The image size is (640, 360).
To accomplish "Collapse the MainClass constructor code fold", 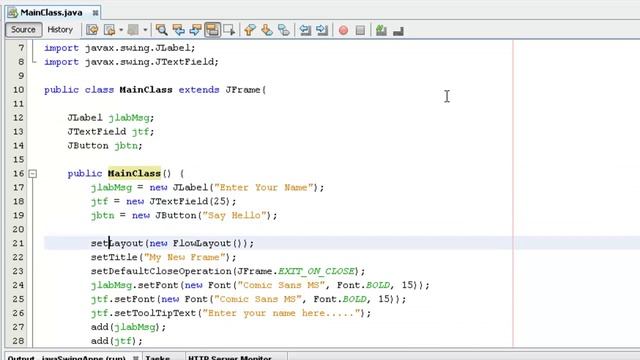I will click(33, 174).
